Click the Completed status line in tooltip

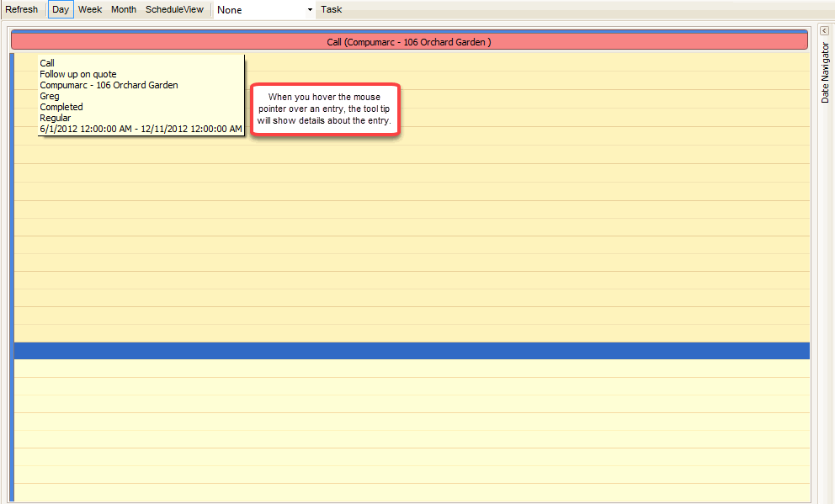point(61,107)
